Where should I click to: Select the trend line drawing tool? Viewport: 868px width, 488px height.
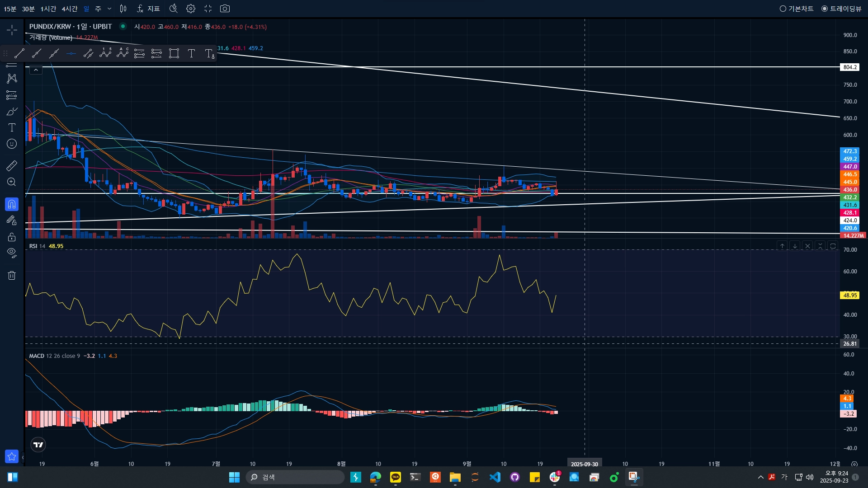(19, 54)
